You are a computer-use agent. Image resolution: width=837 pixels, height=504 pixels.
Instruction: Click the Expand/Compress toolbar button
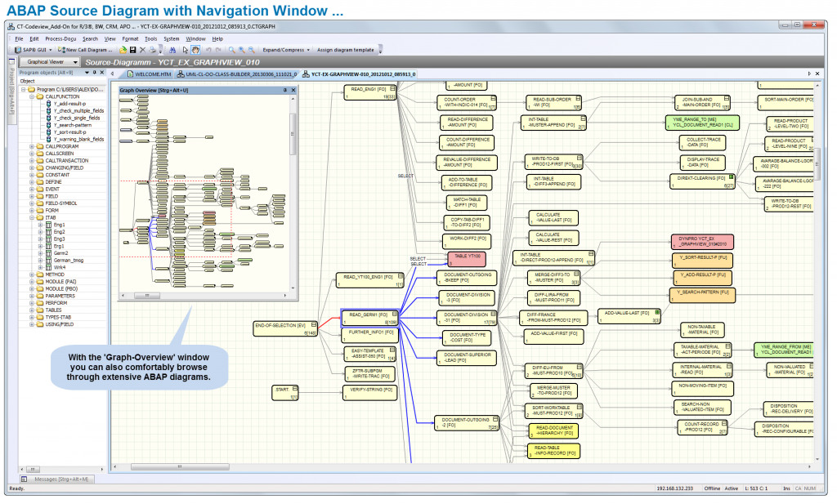[284, 50]
